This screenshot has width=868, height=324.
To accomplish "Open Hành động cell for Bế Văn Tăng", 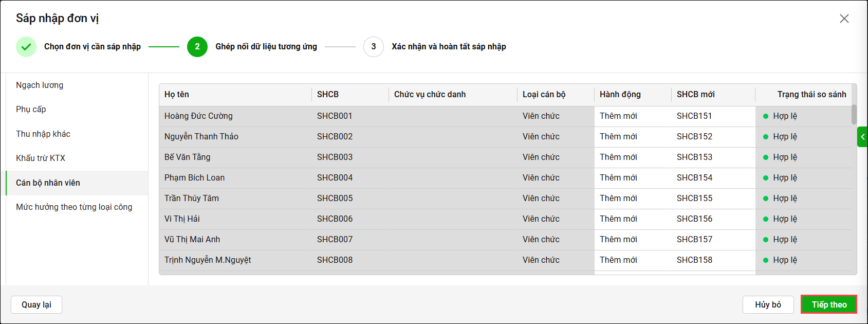I will [x=633, y=157].
